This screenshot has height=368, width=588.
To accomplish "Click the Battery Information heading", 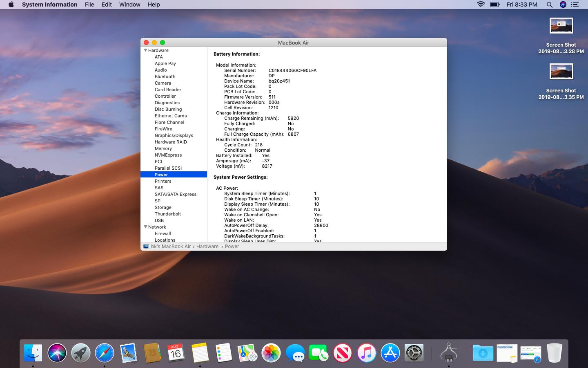I will point(236,54).
